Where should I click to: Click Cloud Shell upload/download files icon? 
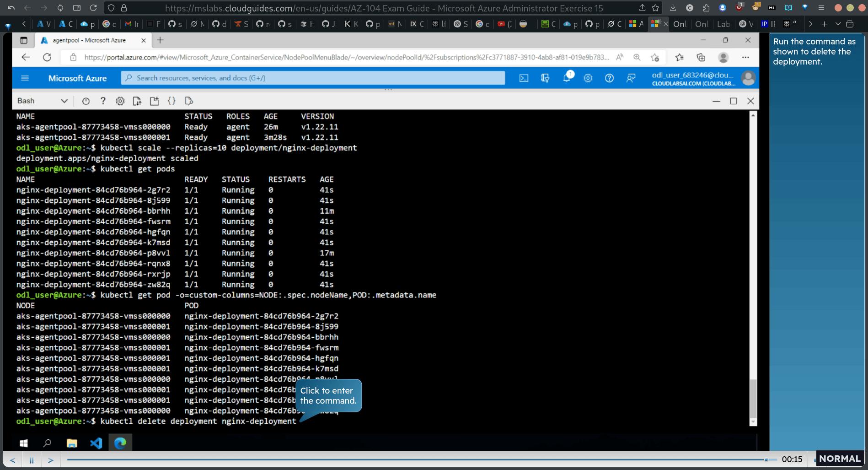137,101
